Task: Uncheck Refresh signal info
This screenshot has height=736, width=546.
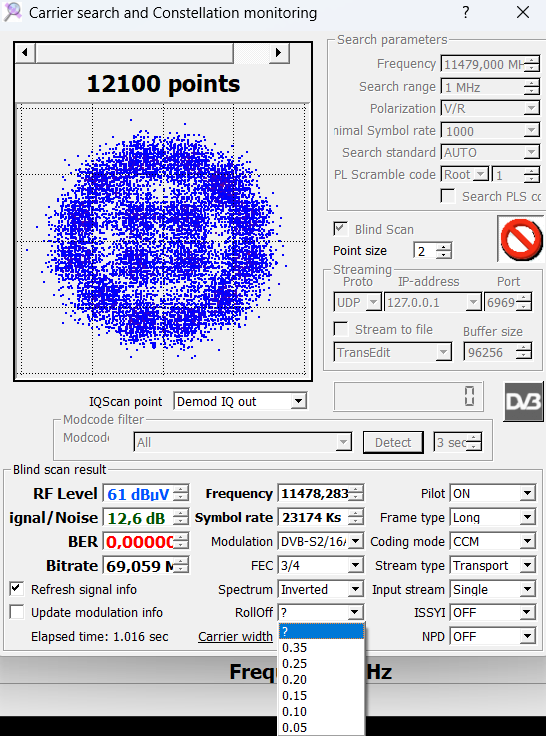Action: coord(17,589)
